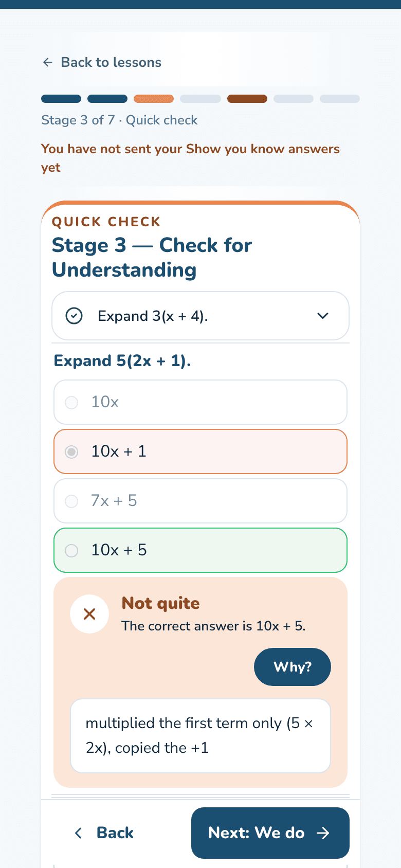Click the explanation text box about multiplied first term

[x=200, y=736]
